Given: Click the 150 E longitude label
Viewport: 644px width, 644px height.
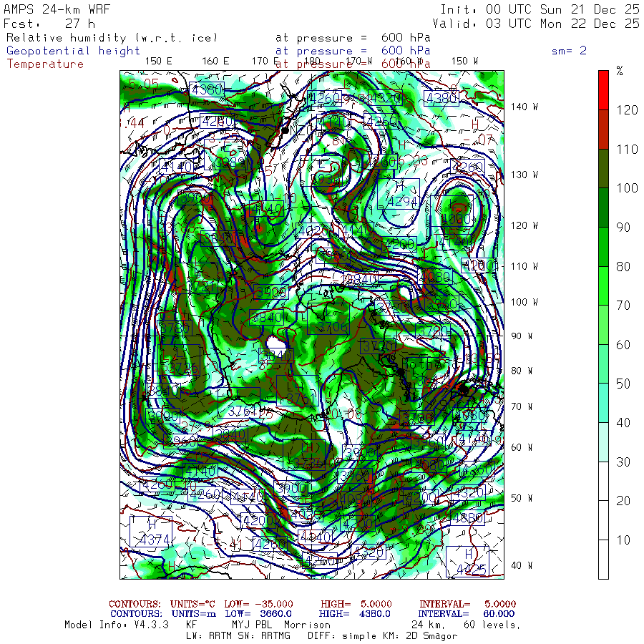Looking at the screenshot, I should point(158,62).
